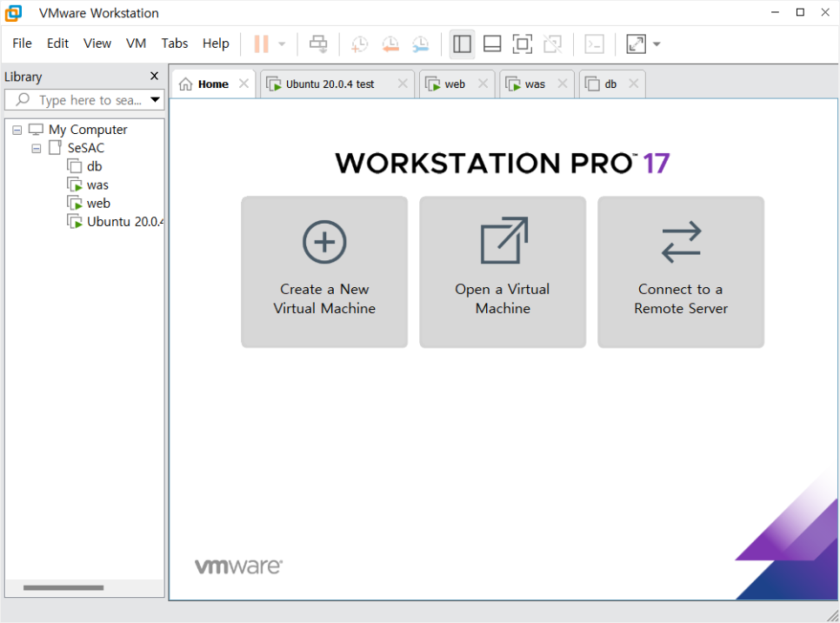Screen dimensions: 840x623
Task: Click the Send Ctrl+Alt+Del toolbar icon
Action: coord(318,44)
